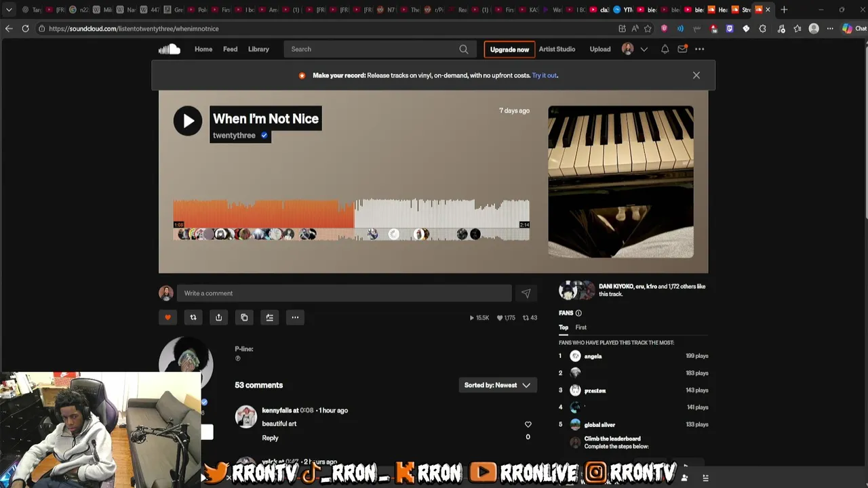The image size is (868, 488).
Task: Like kennyfalls' comment with heart icon
Action: (528, 424)
